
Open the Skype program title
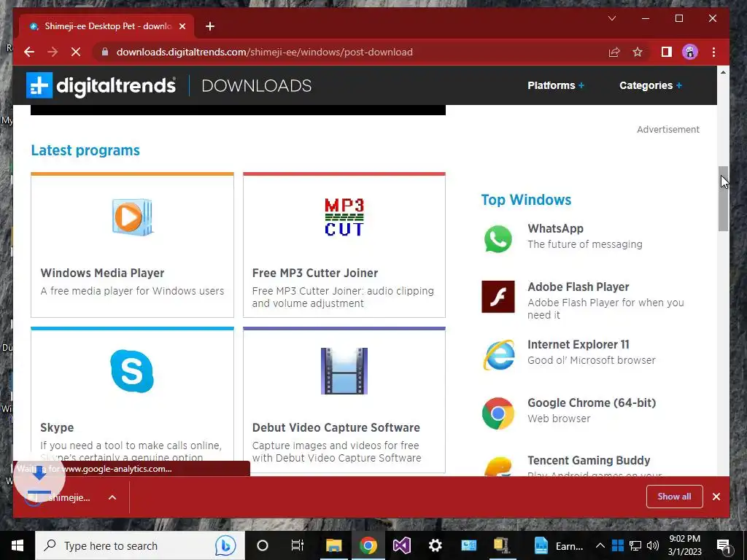click(x=57, y=427)
